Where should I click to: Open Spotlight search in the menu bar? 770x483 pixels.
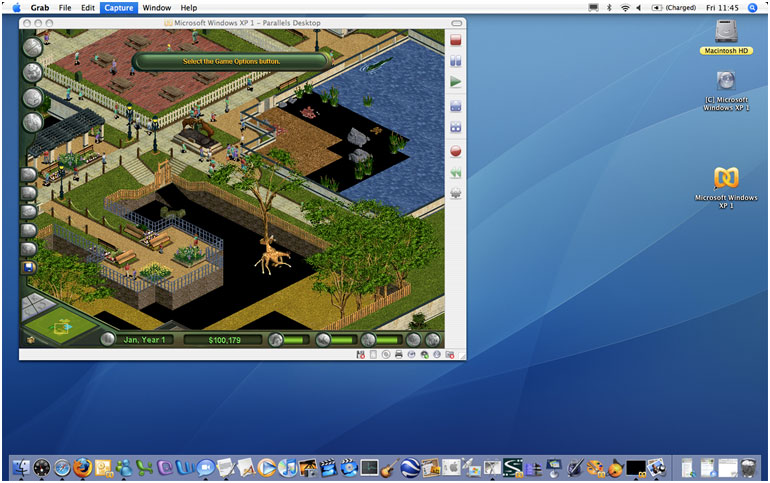pyautogui.click(x=752, y=7)
